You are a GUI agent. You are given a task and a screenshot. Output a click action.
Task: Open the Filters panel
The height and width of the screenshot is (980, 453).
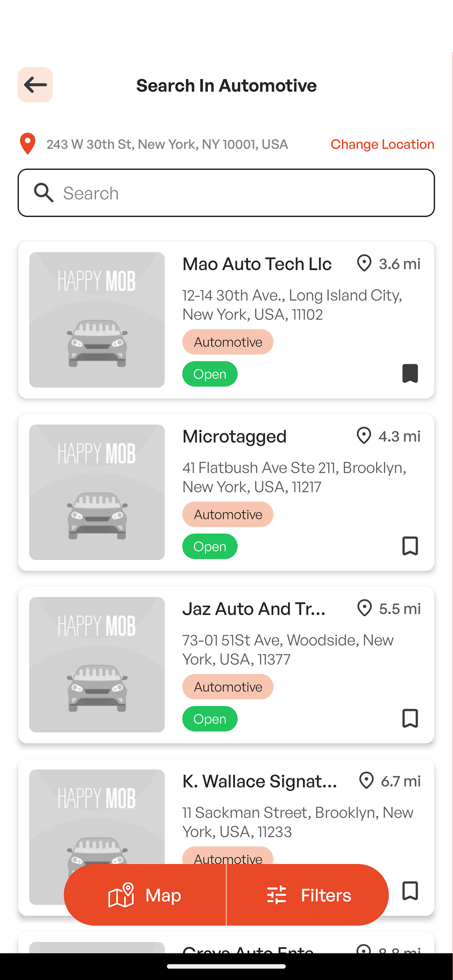(x=308, y=895)
